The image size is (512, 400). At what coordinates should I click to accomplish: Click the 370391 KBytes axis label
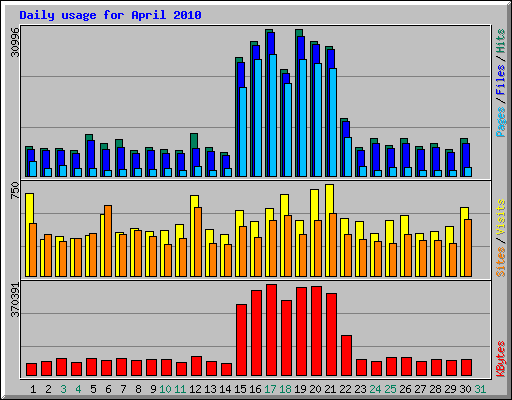[x=15, y=300]
